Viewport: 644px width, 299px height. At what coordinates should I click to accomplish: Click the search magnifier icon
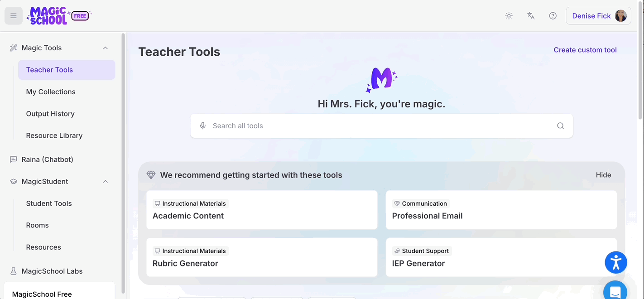[560, 125]
